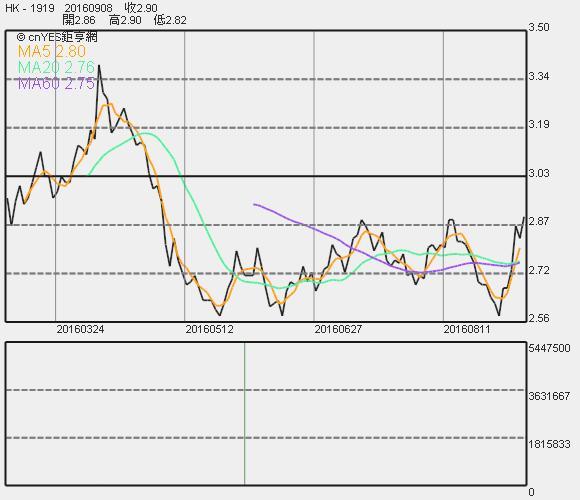
Task: Click the 5447500 volume axis label
Action: pyautogui.click(x=549, y=348)
